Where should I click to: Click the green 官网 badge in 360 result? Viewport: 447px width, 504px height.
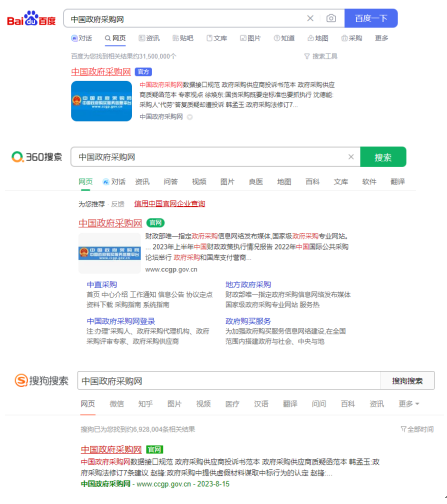click(x=155, y=223)
